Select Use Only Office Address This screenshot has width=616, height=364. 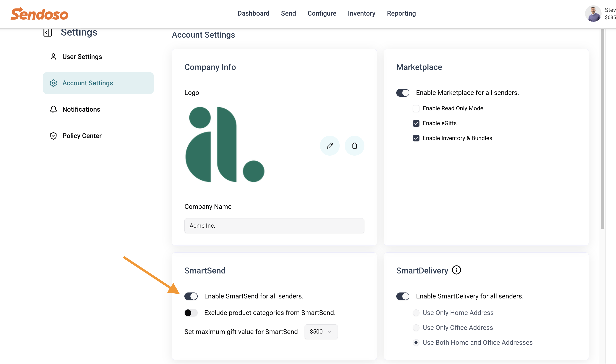click(416, 328)
